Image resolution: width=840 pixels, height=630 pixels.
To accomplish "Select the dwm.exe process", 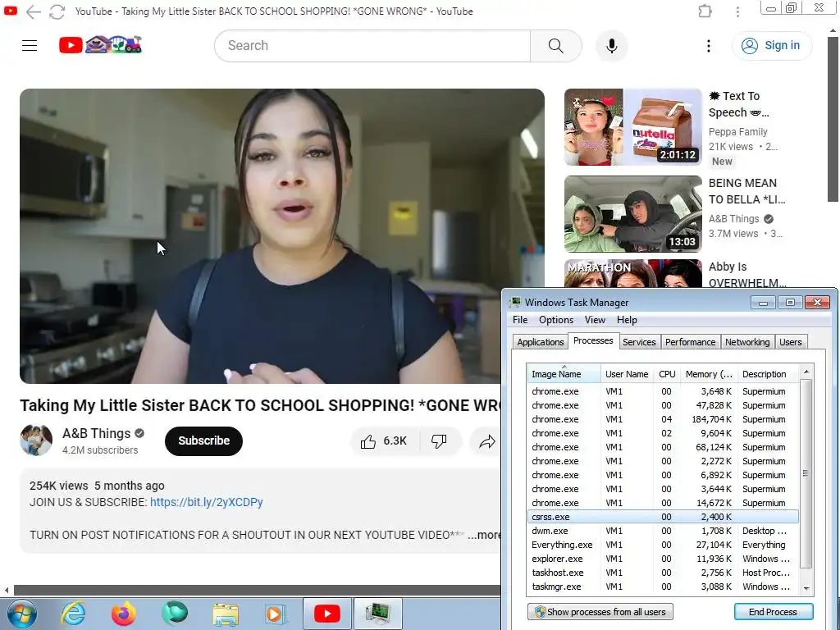I will click(663, 531).
